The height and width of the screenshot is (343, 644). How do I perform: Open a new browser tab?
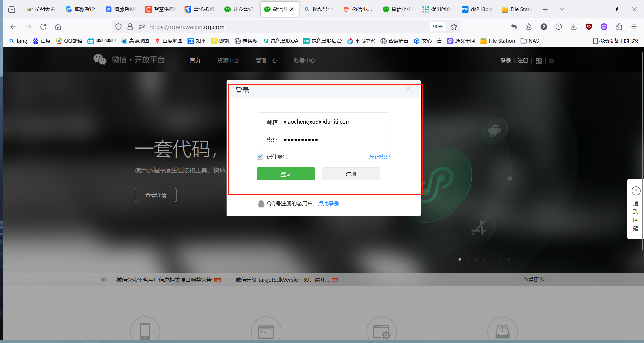pyautogui.click(x=545, y=9)
